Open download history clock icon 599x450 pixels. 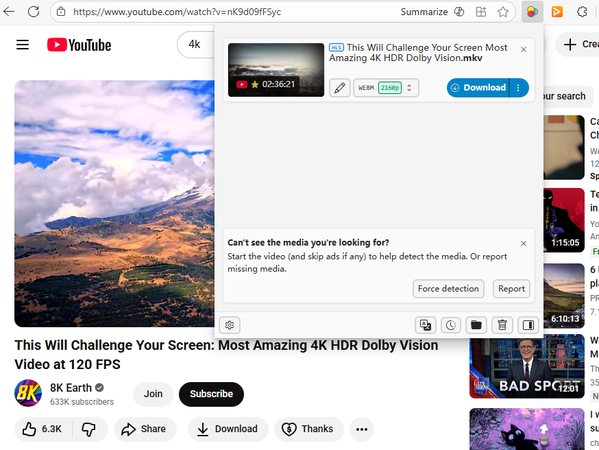click(450, 325)
